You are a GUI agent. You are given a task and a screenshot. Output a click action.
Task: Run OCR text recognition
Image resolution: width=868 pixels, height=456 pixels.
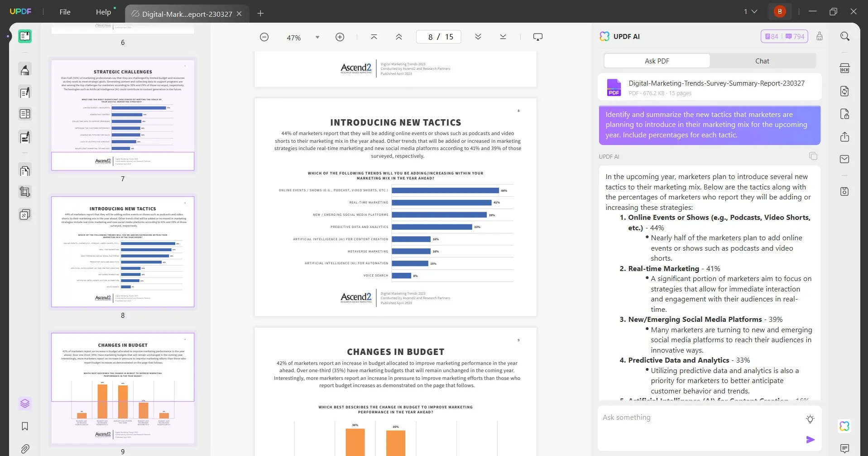845,68
